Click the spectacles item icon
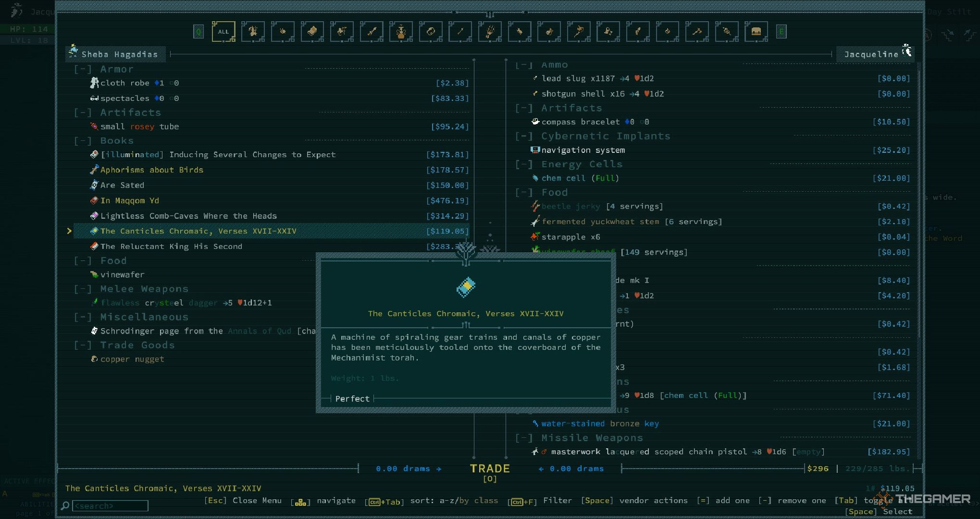Viewport: 980px width, 519px height. (x=94, y=98)
